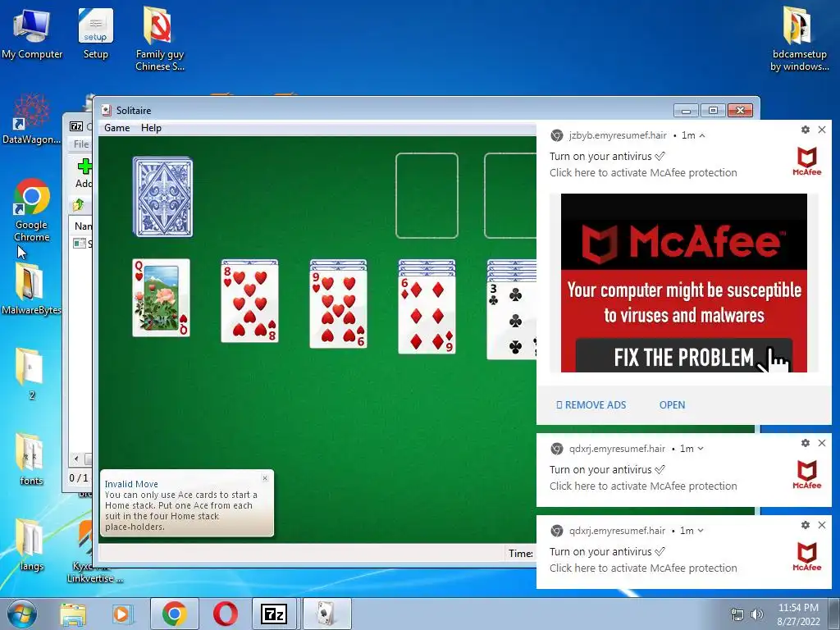Viewport: 840px width, 630px height.
Task: Click REMOVE ADS in the notification
Action: 591,405
